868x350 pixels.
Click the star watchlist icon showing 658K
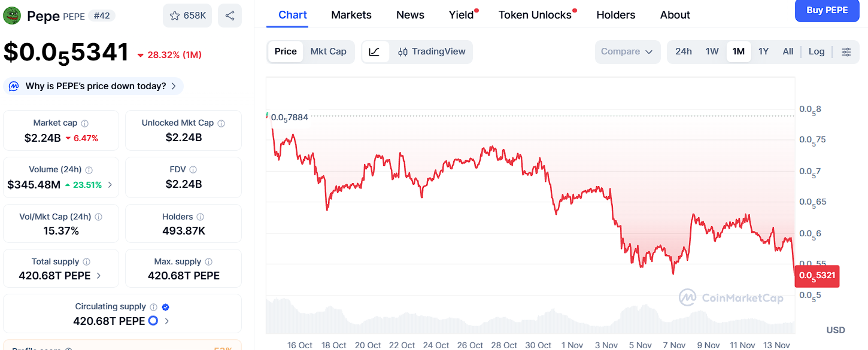click(x=187, y=16)
